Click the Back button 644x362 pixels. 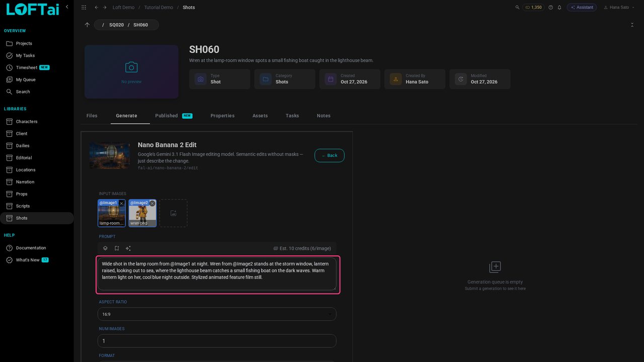330,155
